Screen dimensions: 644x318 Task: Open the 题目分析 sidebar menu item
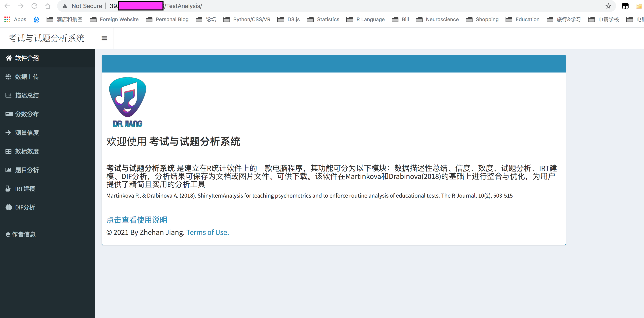[27, 170]
